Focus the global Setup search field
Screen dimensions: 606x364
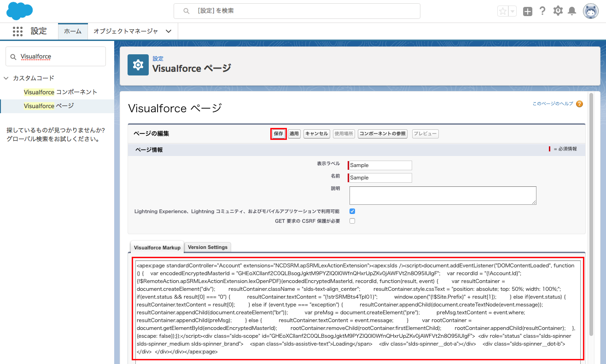pyautogui.click(x=297, y=11)
